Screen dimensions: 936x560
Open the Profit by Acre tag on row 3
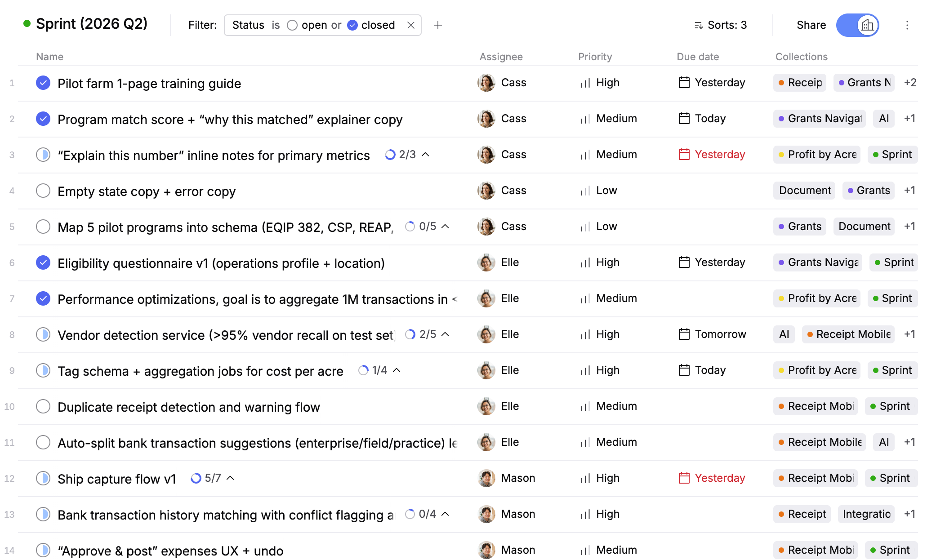point(816,155)
